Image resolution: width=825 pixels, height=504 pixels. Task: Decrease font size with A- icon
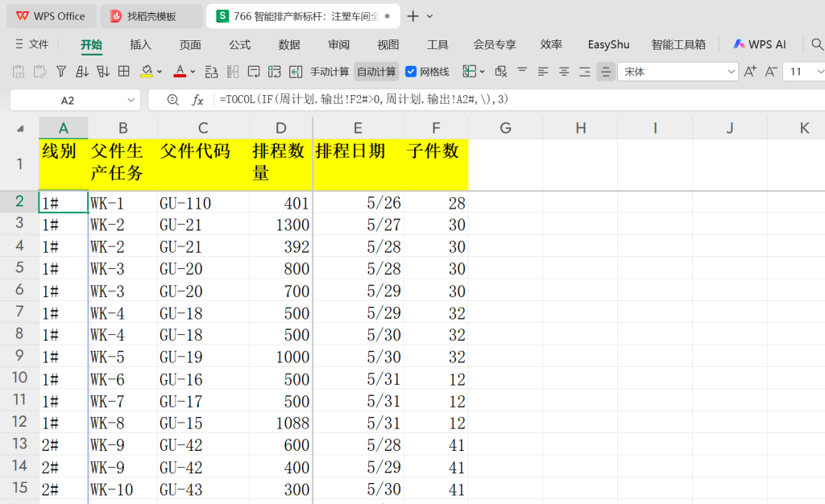pyautogui.click(x=771, y=72)
